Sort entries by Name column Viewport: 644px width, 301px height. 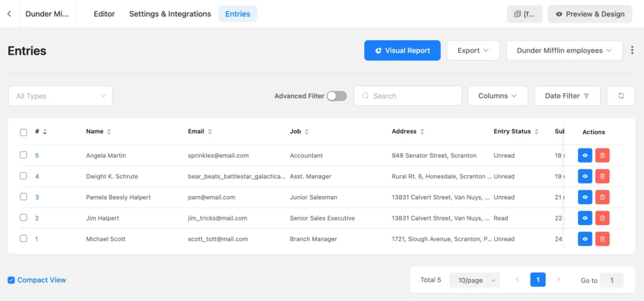tap(109, 132)
